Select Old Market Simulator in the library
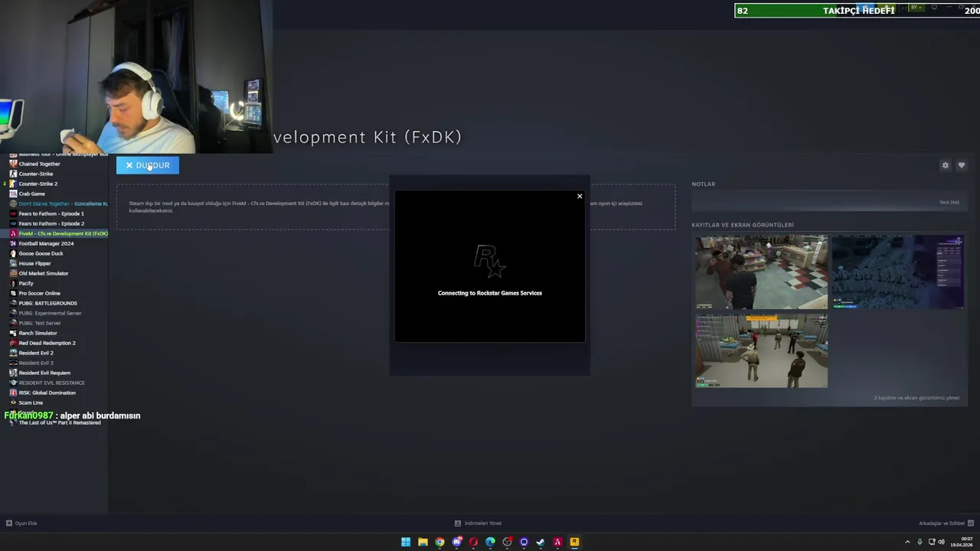980x551 pixels. tap(44, 273)
